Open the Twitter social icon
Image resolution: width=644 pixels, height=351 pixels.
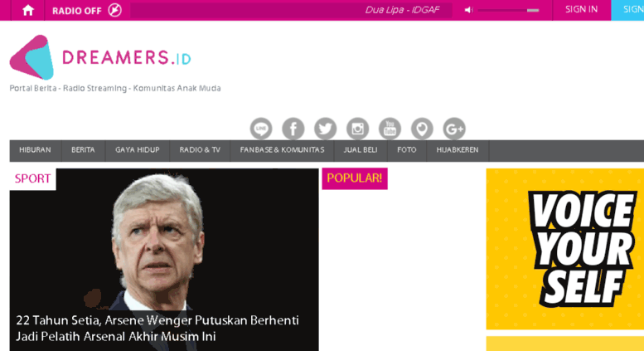click(325, 129)
